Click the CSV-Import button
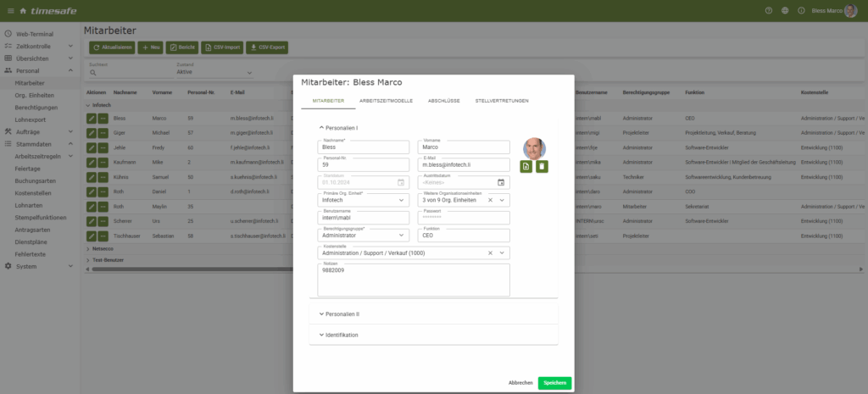 pos(222,47)
